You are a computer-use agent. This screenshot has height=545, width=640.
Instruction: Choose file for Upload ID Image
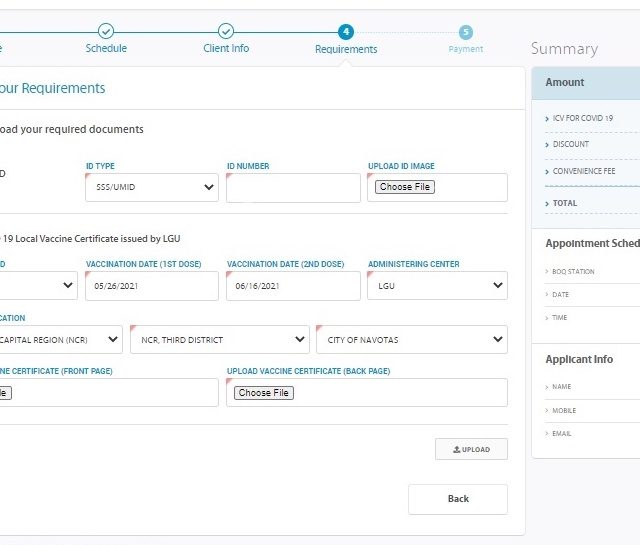405,187
